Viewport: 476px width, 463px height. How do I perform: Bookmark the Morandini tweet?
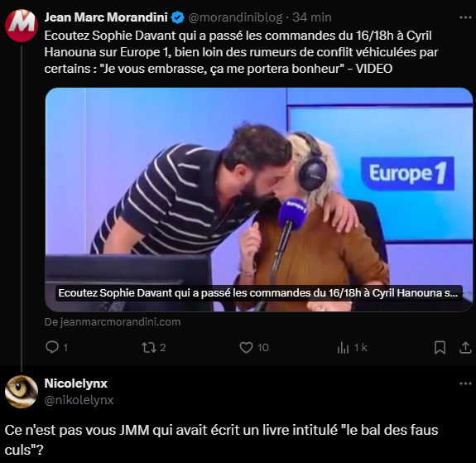tap(440, 348)
